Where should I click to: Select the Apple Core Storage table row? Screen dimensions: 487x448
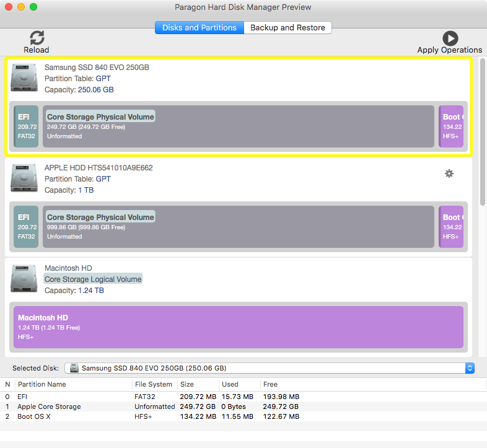[x=243, y=406]
